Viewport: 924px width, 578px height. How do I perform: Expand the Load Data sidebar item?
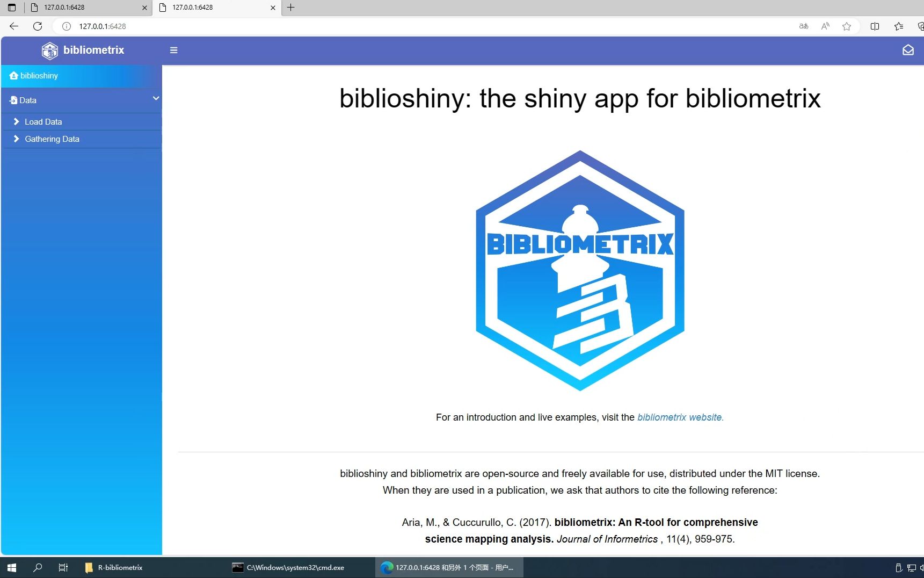point(43,122)
